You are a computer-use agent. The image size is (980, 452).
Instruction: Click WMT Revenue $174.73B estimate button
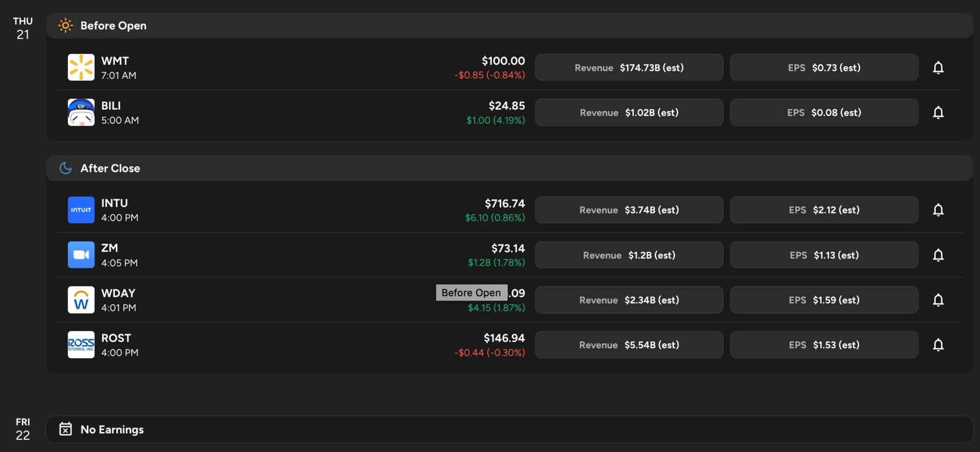pyautogui.click(x=629, y=67)
